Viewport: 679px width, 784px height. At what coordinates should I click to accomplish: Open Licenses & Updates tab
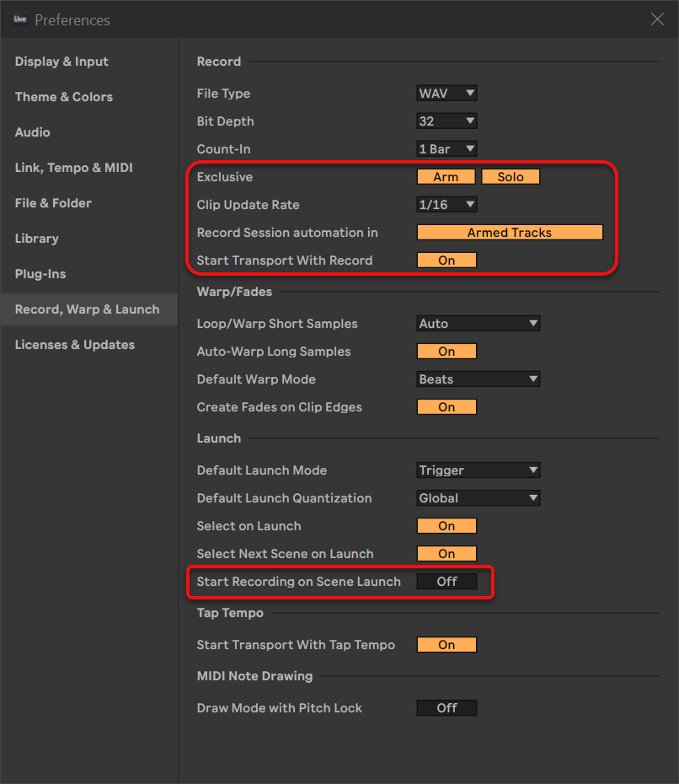coord(75,345)
